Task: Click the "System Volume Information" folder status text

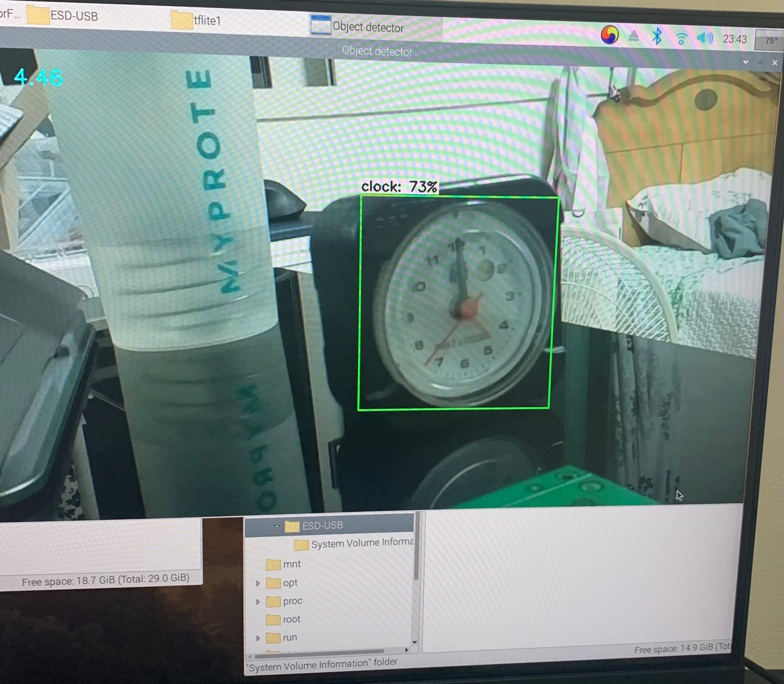Action: pos(322,664)
